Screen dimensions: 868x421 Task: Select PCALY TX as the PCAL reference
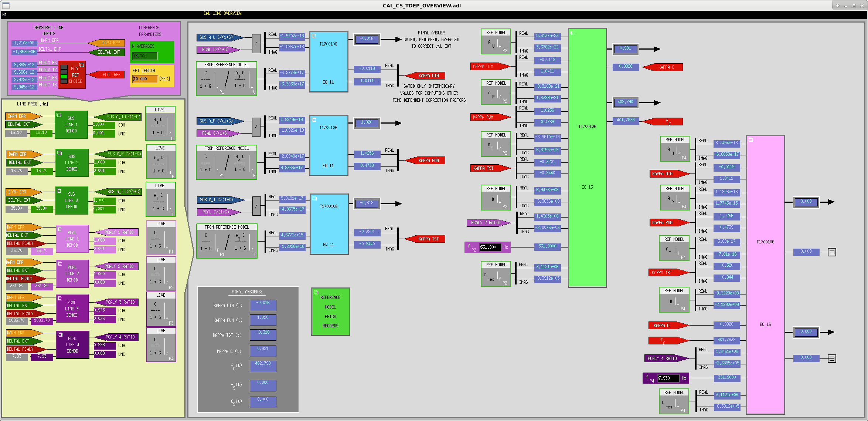tap(64, 81)
